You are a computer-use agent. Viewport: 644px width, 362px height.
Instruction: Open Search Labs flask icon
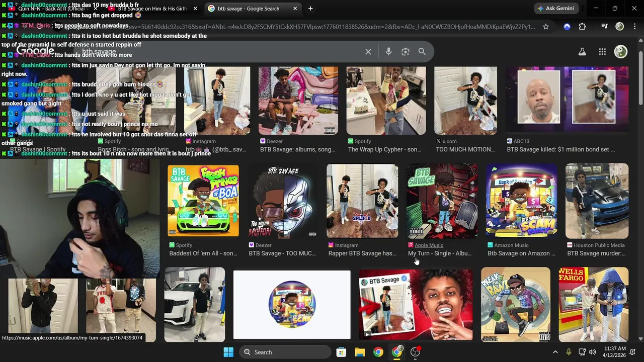coord(582,52)
